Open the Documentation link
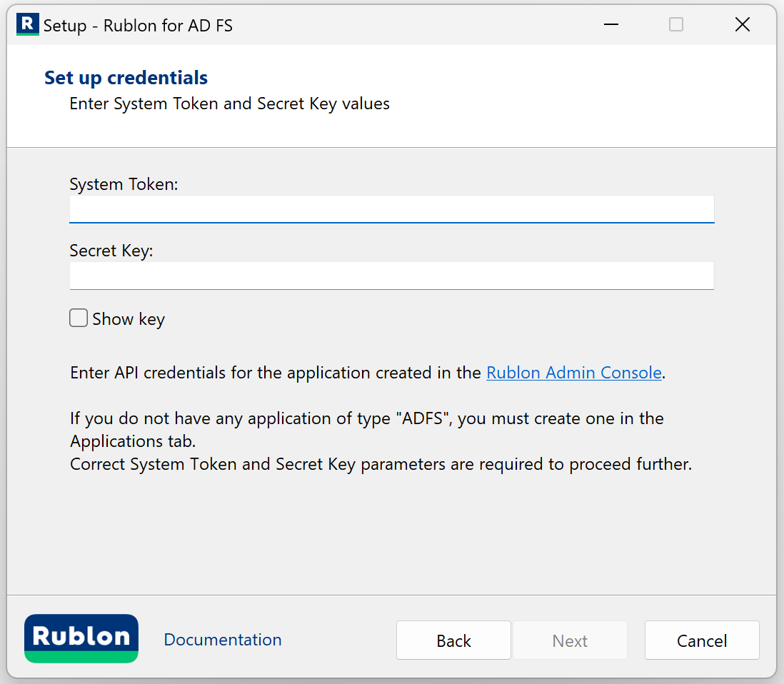Viewport: 784px width, 684px height. [x=223, y=640]
